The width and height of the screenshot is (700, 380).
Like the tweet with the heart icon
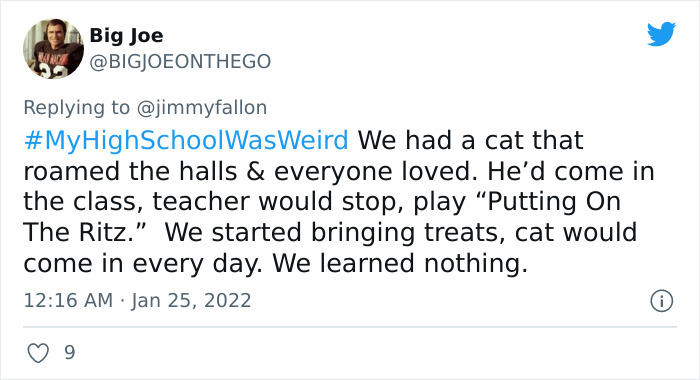point(38,353)
